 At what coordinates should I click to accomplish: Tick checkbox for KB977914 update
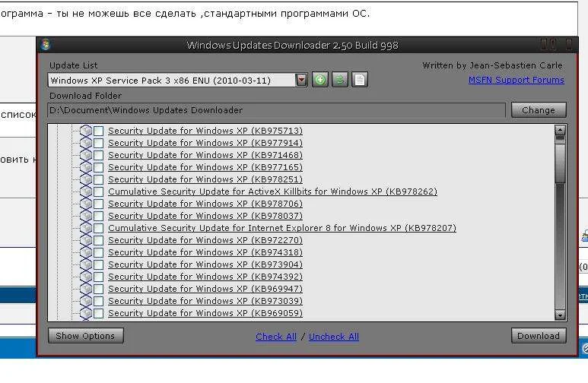click(99, 143)
